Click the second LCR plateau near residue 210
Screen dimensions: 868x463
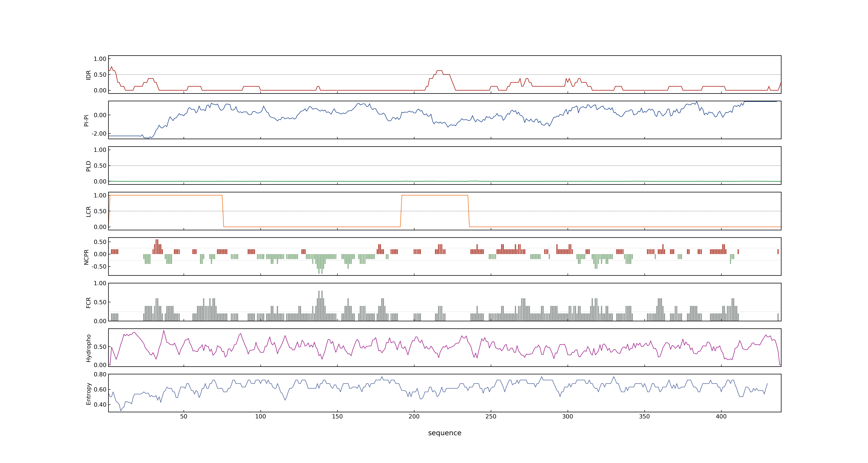(x=435, y=195)
